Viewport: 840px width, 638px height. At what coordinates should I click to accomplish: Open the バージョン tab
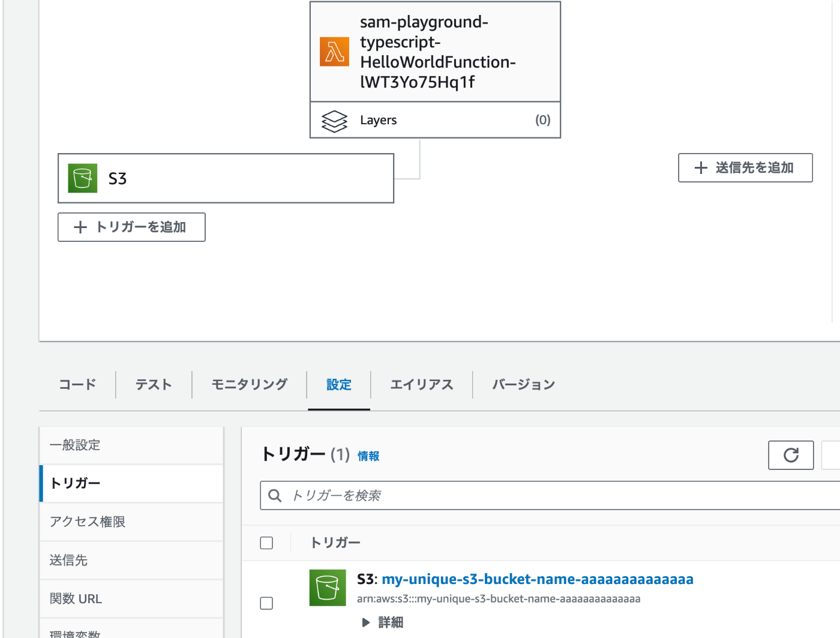coord(524,385)
